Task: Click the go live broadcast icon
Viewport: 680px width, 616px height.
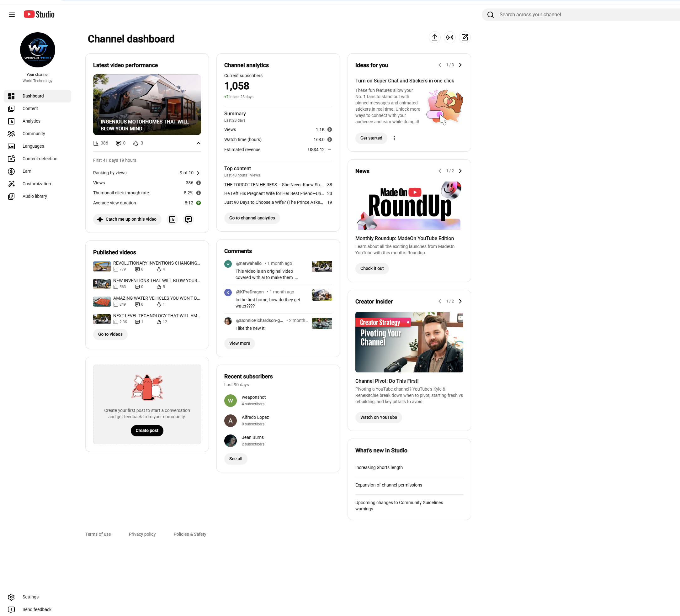Action: 450,37
